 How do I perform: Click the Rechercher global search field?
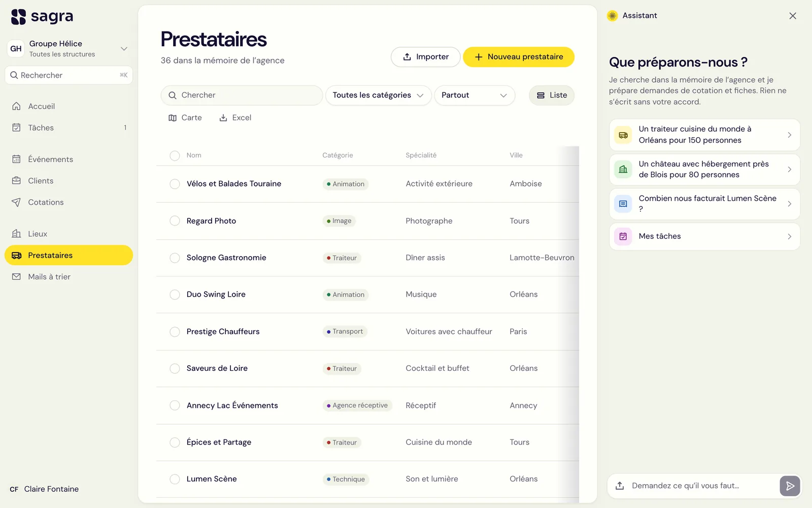pyautogui.click(x=69, y=75)
